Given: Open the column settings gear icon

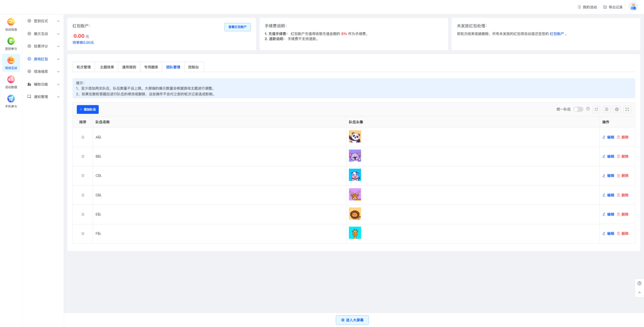Looking at the screenshot, I should pyautogui.click(x=617, y=109).
